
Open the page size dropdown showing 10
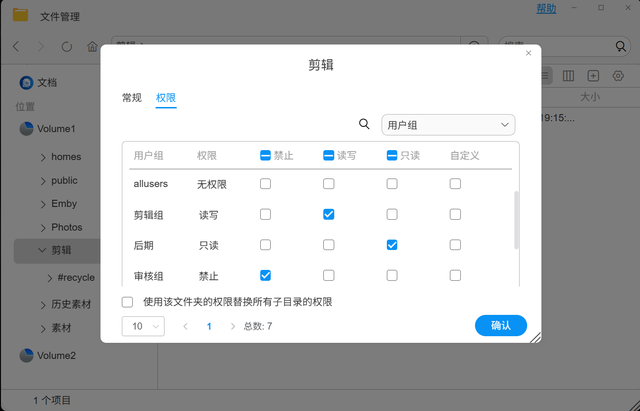click(x=143, y=326)
